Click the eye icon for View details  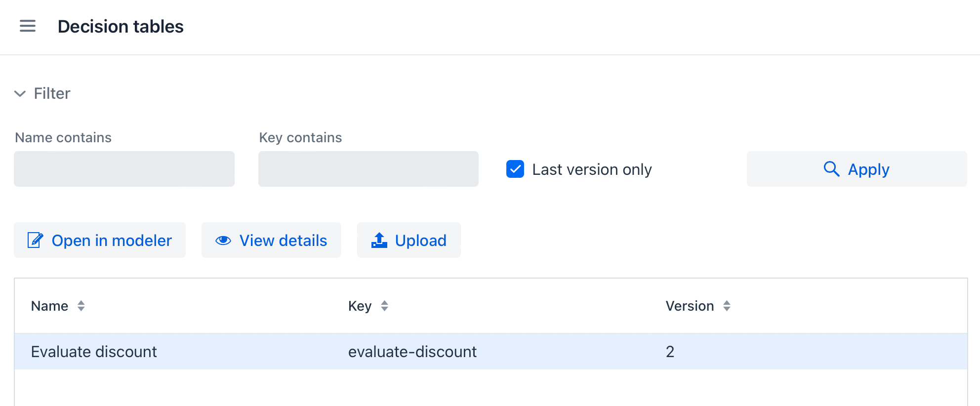pos(223,241)
